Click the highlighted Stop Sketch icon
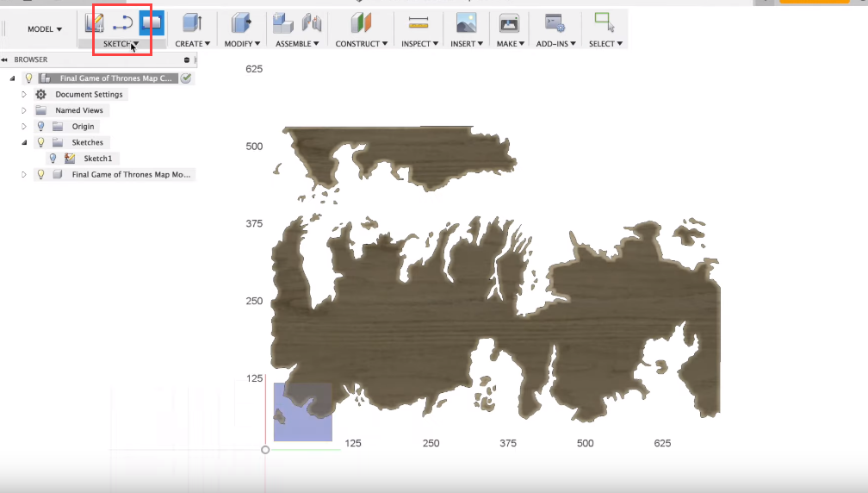Viewport: 868px width, 493px height. click(x=152, y=22)
